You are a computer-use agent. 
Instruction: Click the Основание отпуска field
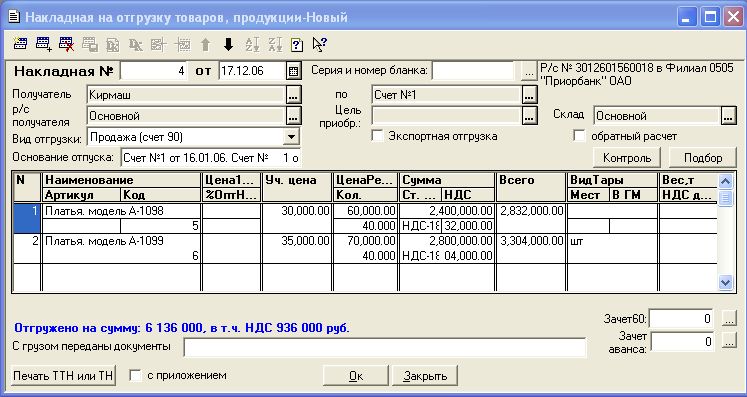pos(211,158)
